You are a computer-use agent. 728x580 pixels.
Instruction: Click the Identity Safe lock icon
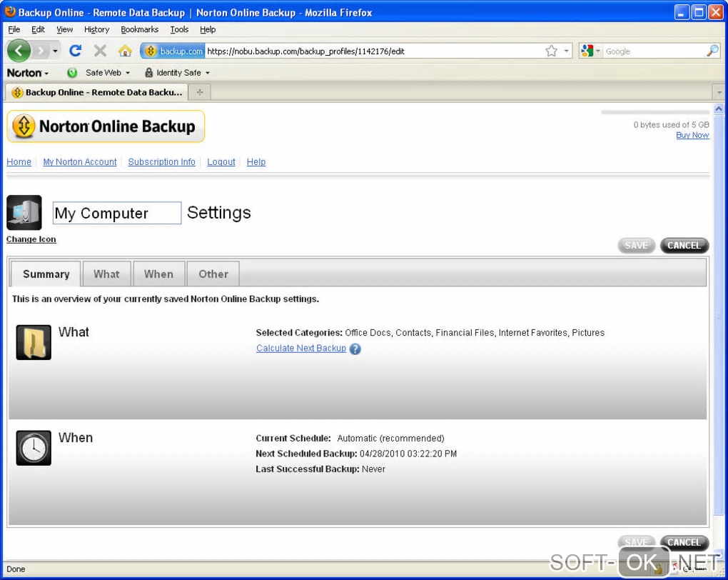[148, 73]
